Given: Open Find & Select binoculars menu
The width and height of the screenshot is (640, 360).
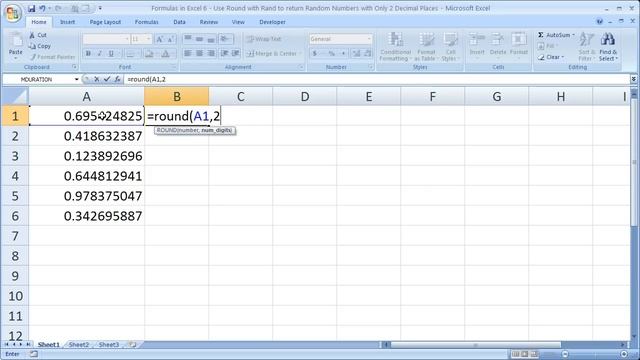Looking at the screenshot, I should (608, 47).
